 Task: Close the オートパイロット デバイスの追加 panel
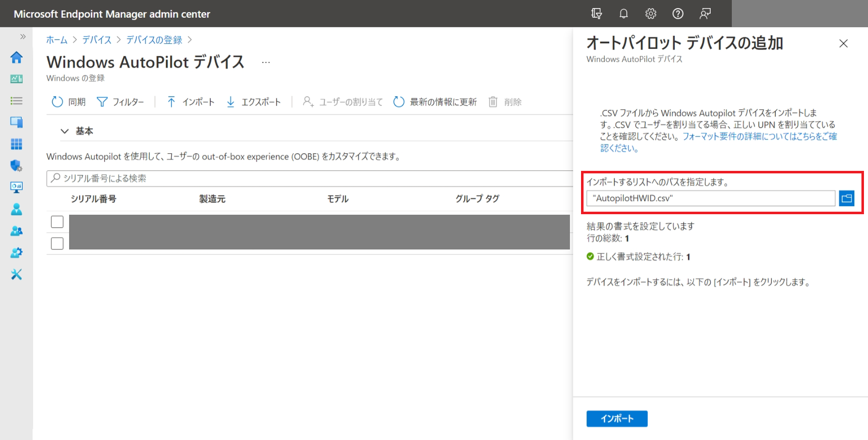843,44
